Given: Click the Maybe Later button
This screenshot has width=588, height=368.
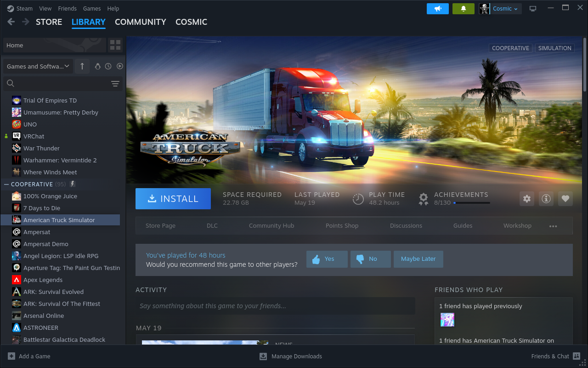Looking at the screenshot, I should point(418,259).
